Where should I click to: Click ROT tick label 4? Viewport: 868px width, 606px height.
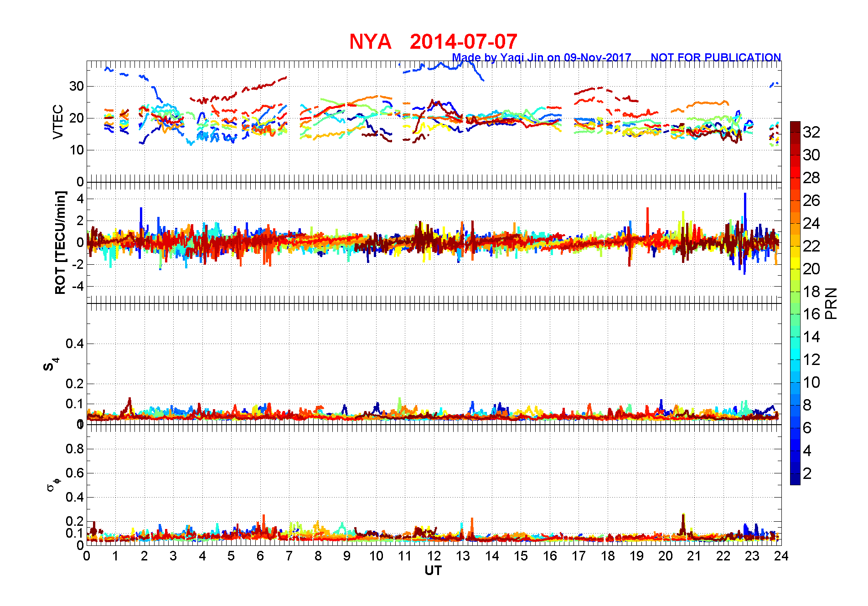coord(80,199)
